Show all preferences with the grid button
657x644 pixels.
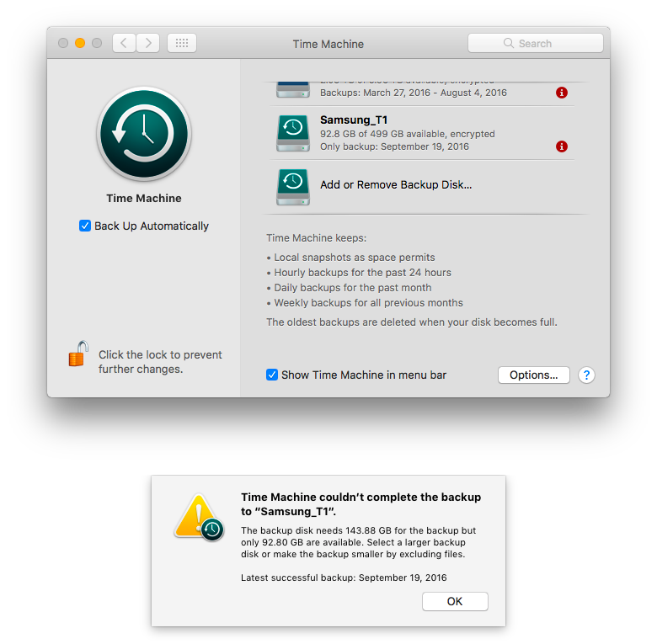pyautogui.click(x=182, y=43)
